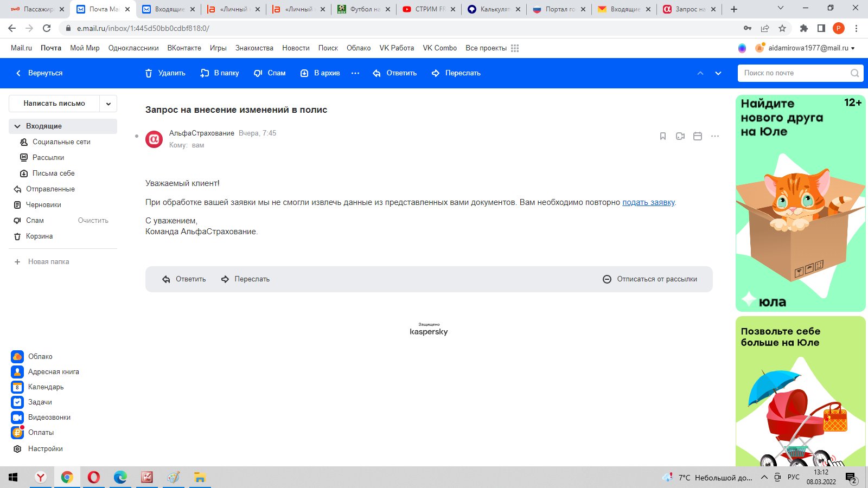Click Ответить in the blue toolbar
This screenshot has width=868, height=488.
[x=394, y=73]
